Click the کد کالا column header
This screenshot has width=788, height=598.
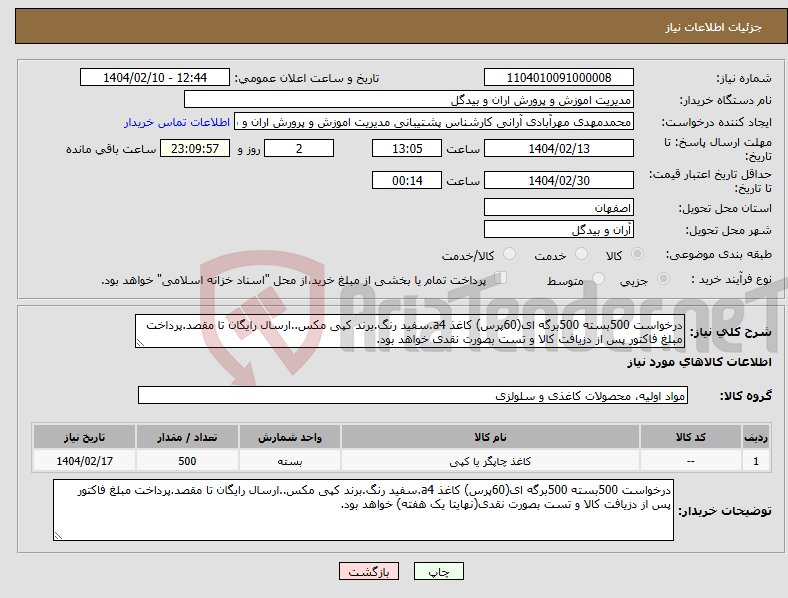691,437
